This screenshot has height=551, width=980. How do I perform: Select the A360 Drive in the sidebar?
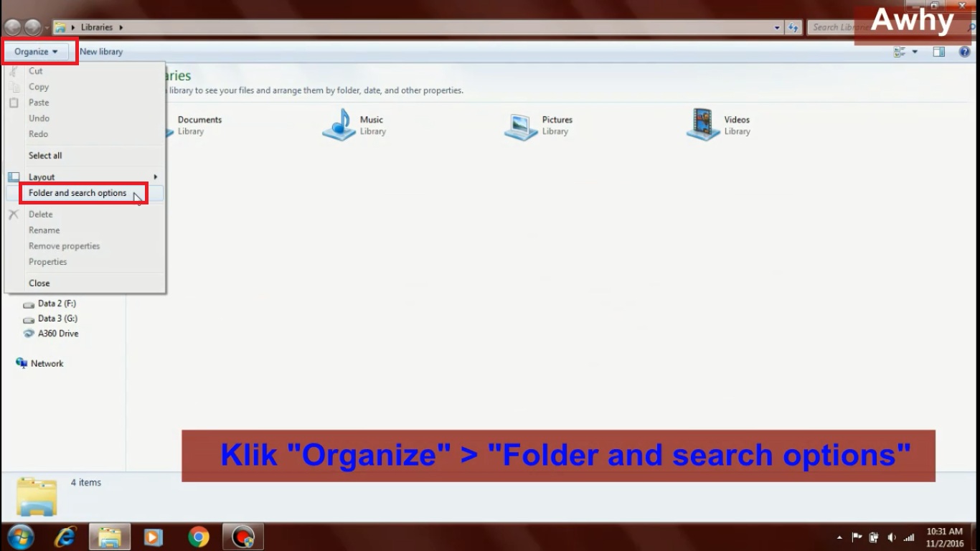[57, 333]
